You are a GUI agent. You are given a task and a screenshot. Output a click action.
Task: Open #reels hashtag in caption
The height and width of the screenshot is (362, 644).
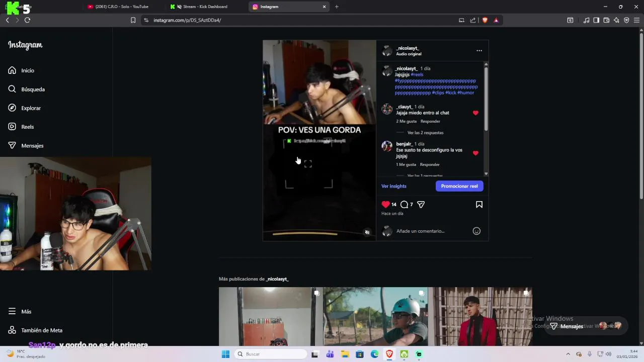(x=417, y=74)
